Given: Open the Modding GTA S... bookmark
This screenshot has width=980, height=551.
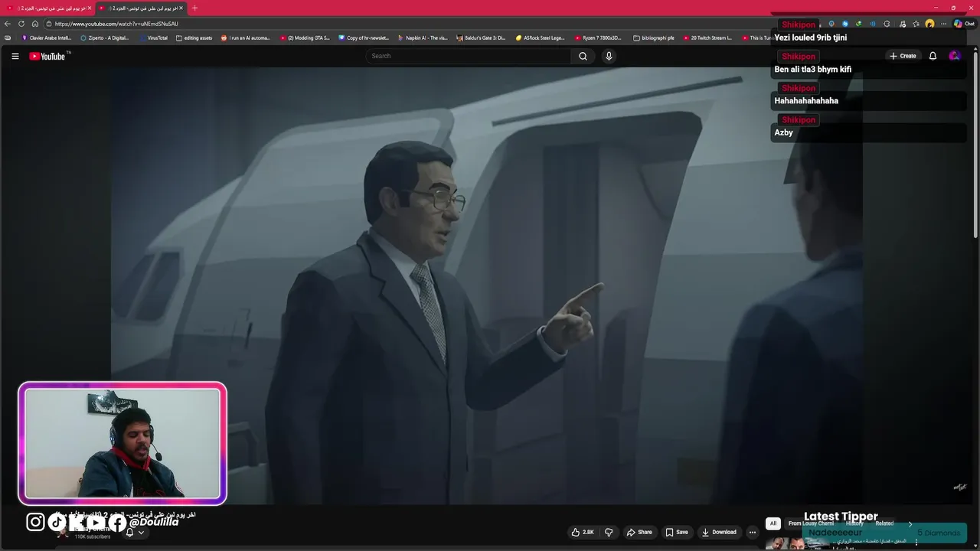Looking at the screenshot, I should (305, 37).
